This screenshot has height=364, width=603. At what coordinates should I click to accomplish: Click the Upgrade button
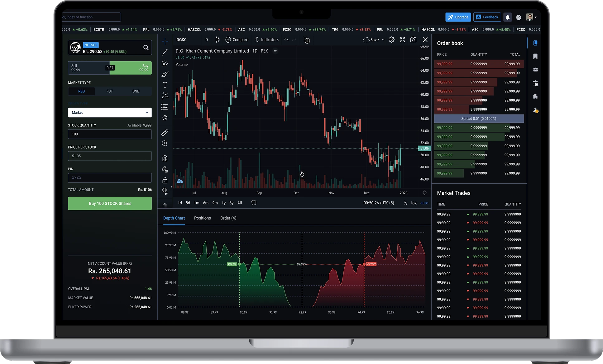pos(458,17)
